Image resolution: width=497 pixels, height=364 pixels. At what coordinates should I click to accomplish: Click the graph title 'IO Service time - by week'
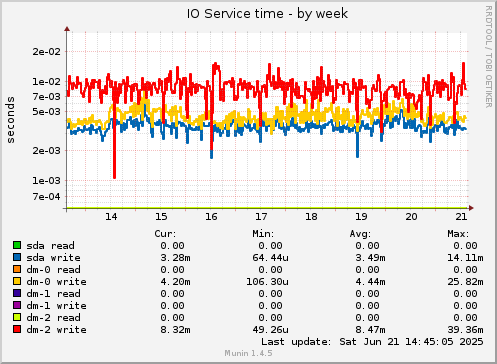coord(267,14)
